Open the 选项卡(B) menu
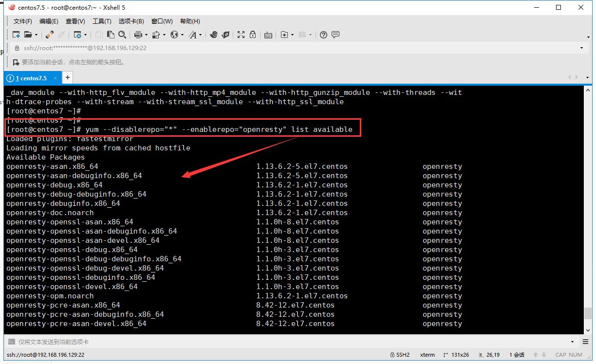Screen dimensions: 596x364 131,21
